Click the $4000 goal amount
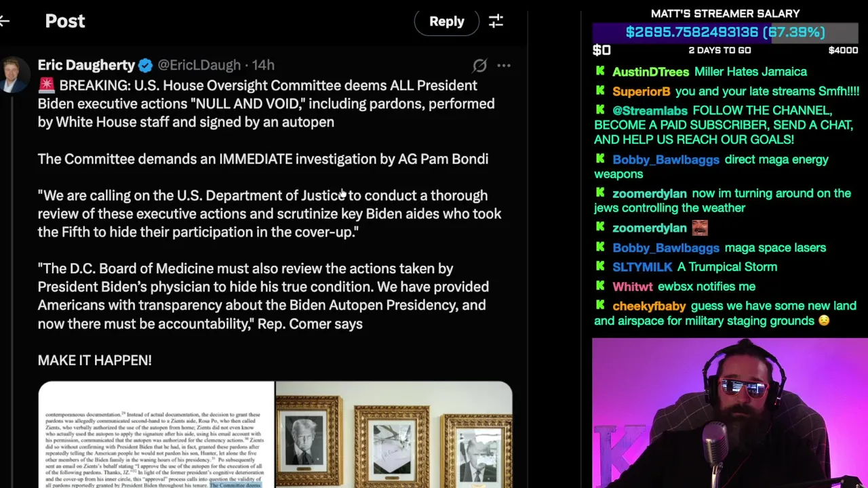Viewport: 868px width, 488px height. click(843, 50)
